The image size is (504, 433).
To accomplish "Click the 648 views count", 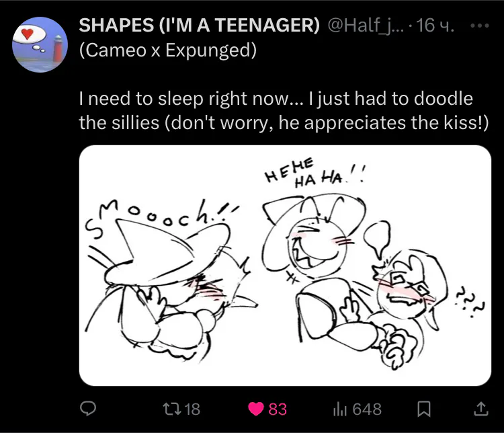I will pyautogui.click(x=367, y=409).
